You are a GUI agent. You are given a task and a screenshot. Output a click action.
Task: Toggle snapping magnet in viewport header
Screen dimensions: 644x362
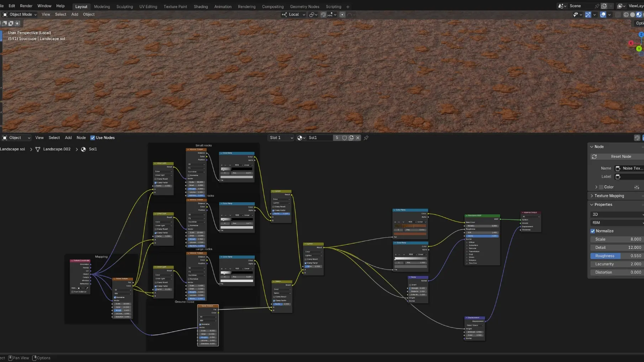(323, 15)
